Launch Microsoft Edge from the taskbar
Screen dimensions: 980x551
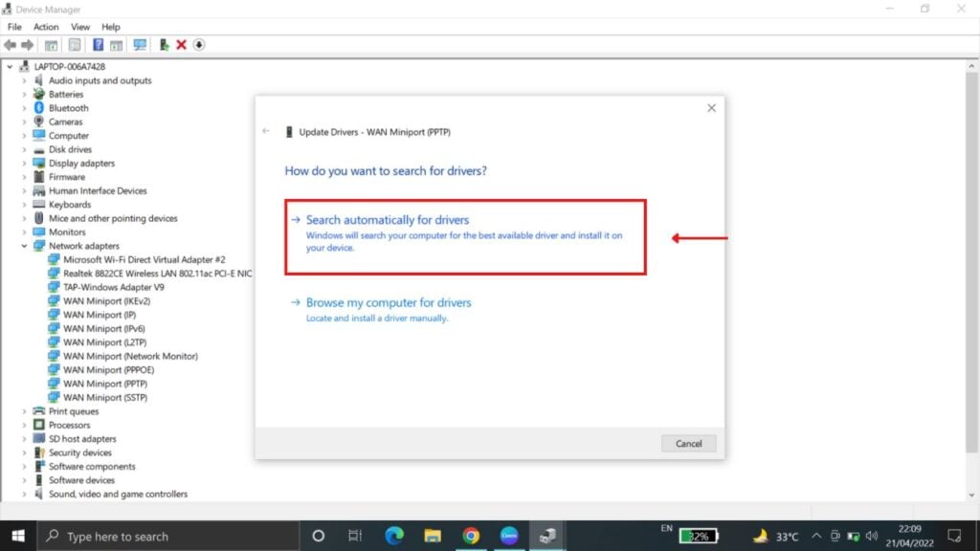coord(394,536)
